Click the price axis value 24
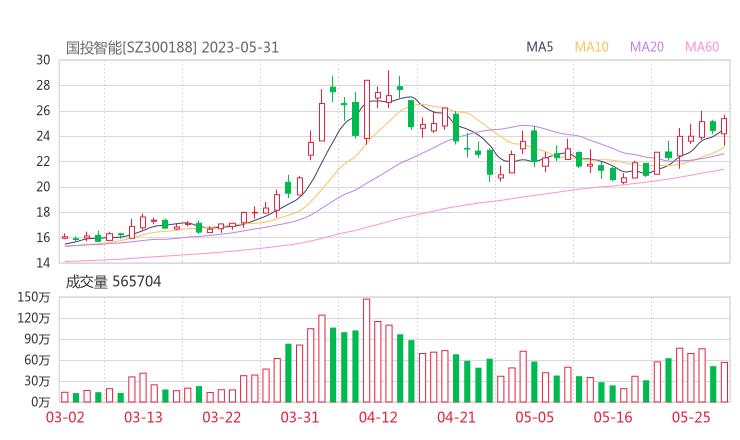 [43, 136]
